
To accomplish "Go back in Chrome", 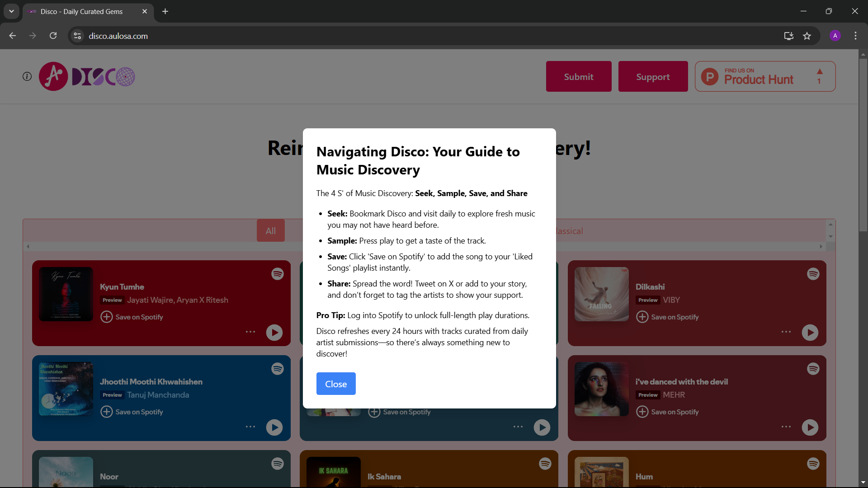I will click(x=12, y=36).
